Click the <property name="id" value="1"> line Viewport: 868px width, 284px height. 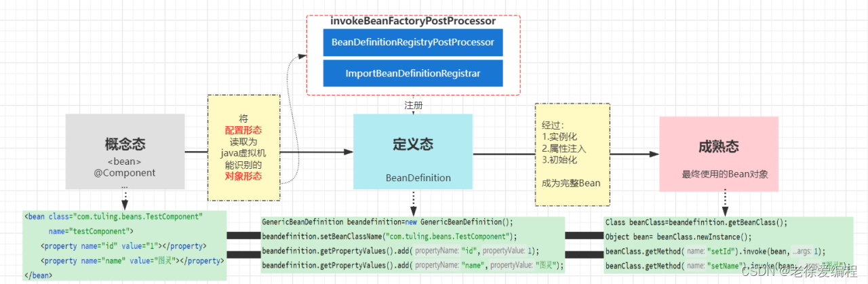[124, 246]
